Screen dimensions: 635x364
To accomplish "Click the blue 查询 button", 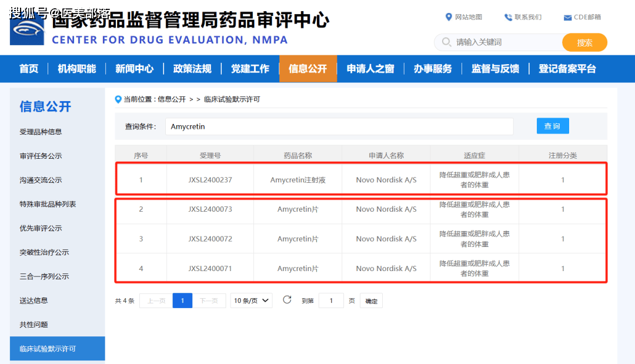I will [553, 126].
